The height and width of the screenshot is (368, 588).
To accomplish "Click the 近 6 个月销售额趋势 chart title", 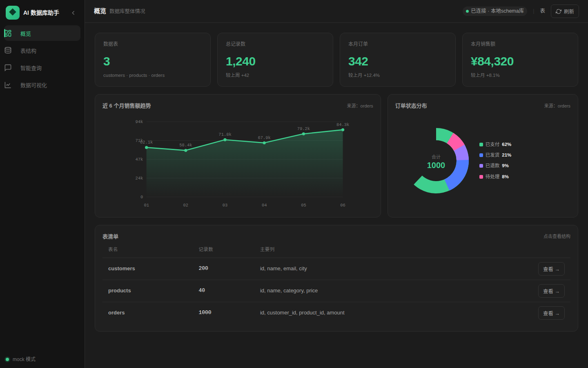I will tap(127, 106).
